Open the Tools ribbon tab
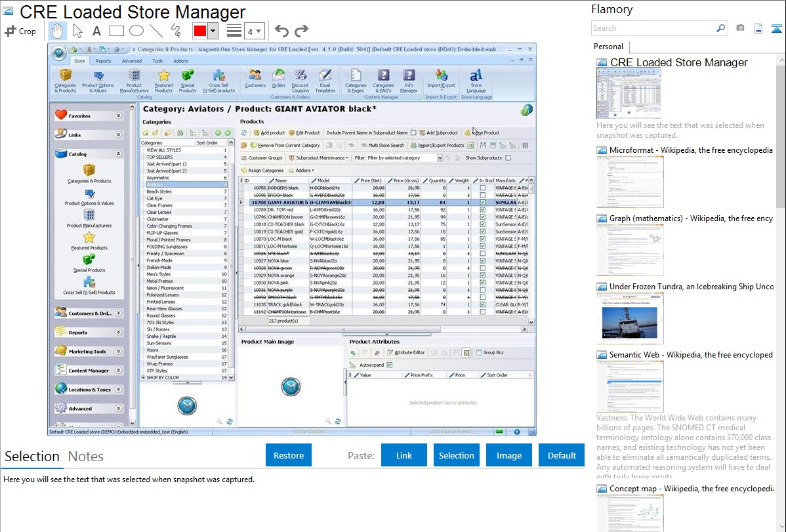 pyautogui.click(x=157, y=60)
